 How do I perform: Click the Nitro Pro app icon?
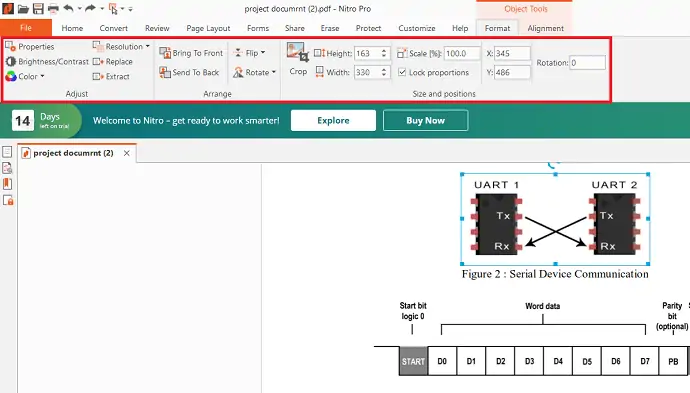tap(8, 8)
